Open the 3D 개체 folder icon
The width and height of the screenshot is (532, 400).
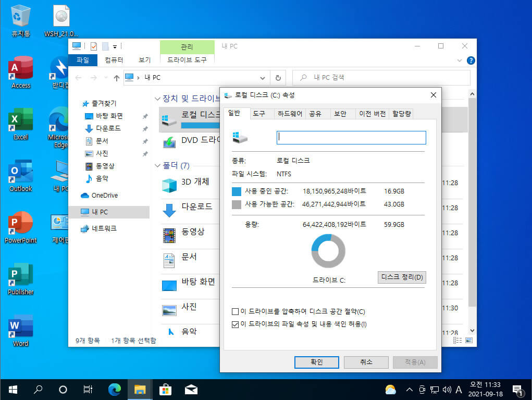(169, 185)
